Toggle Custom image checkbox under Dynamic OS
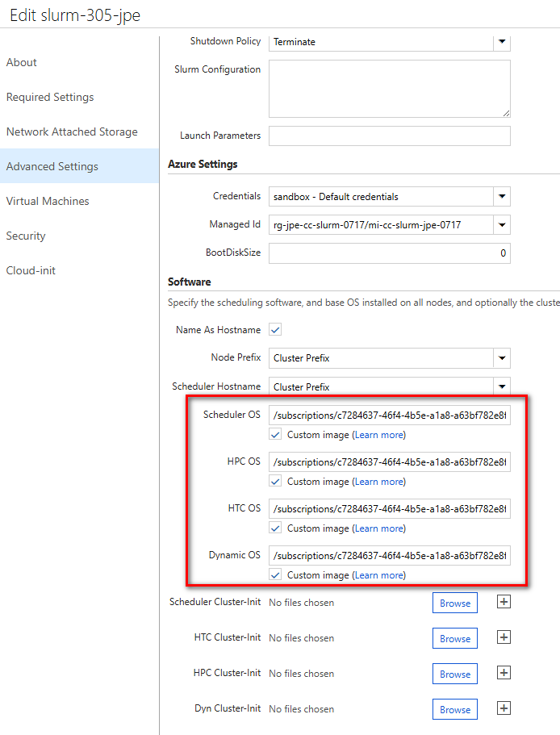 click(275, 575)
